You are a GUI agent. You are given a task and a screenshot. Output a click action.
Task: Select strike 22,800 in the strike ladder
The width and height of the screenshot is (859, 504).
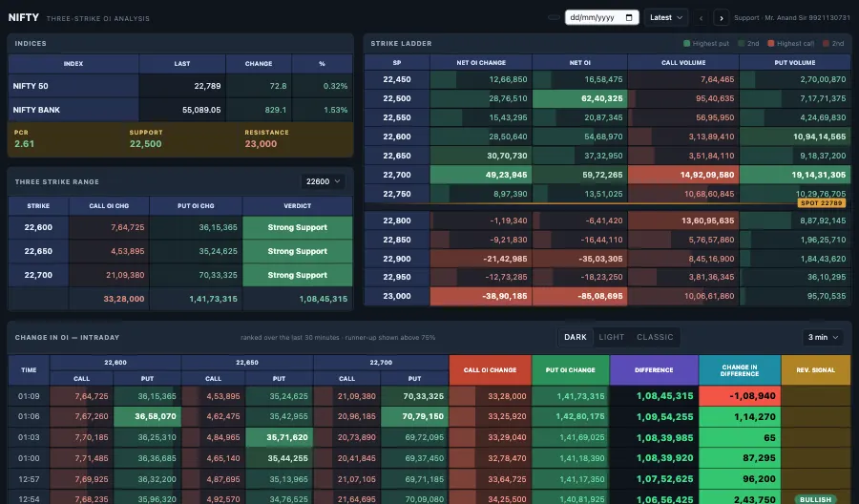coord(397,220)
